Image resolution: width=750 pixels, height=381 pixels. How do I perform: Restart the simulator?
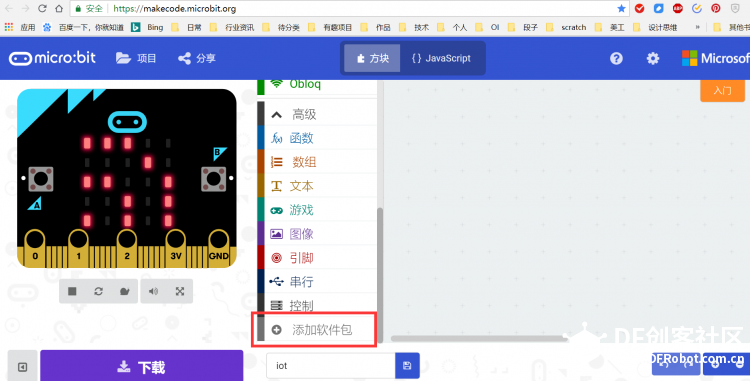point(99,291)
